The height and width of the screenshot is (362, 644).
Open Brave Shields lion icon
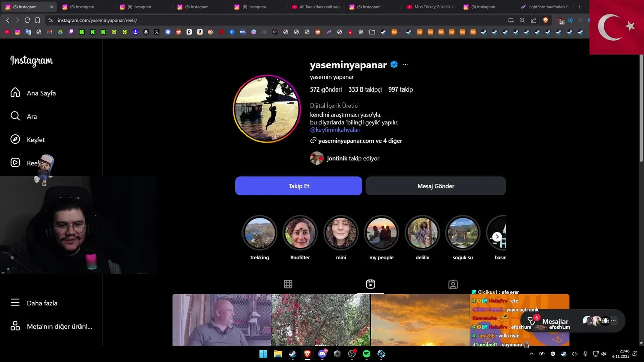click(545, 20)
